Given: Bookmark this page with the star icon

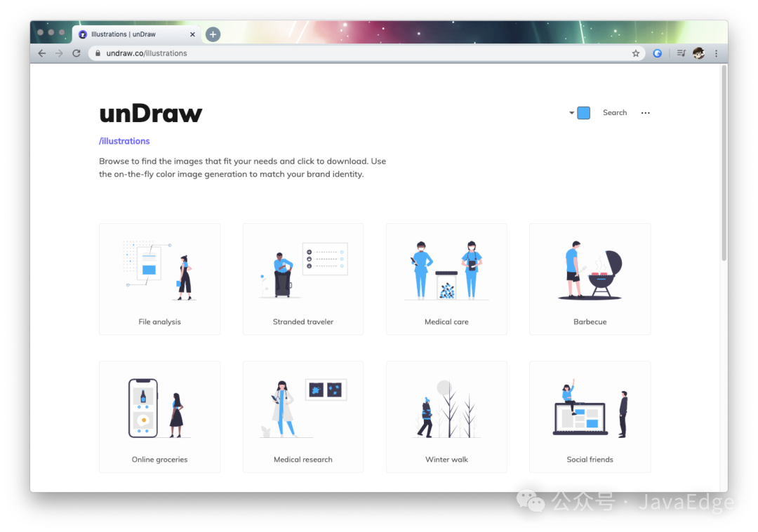Looking at the screenshot, I should [636, 53].
